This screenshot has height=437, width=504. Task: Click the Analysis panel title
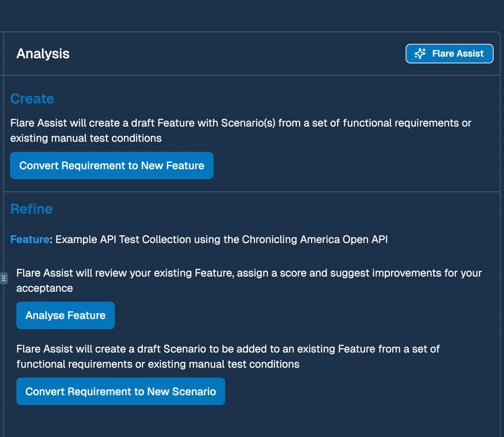[43, 54]
